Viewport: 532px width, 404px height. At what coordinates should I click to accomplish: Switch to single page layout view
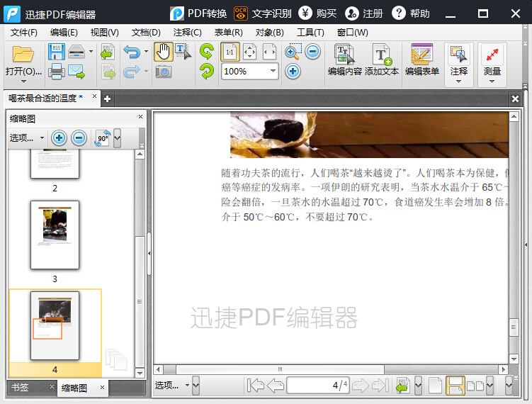(435, 386)
